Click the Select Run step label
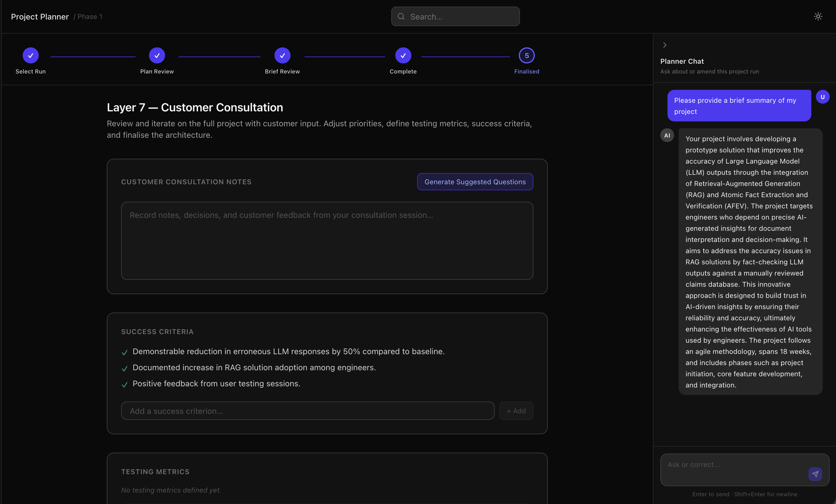Image resolution: width=836 pixels, height=504 pixels. [30, 71]
